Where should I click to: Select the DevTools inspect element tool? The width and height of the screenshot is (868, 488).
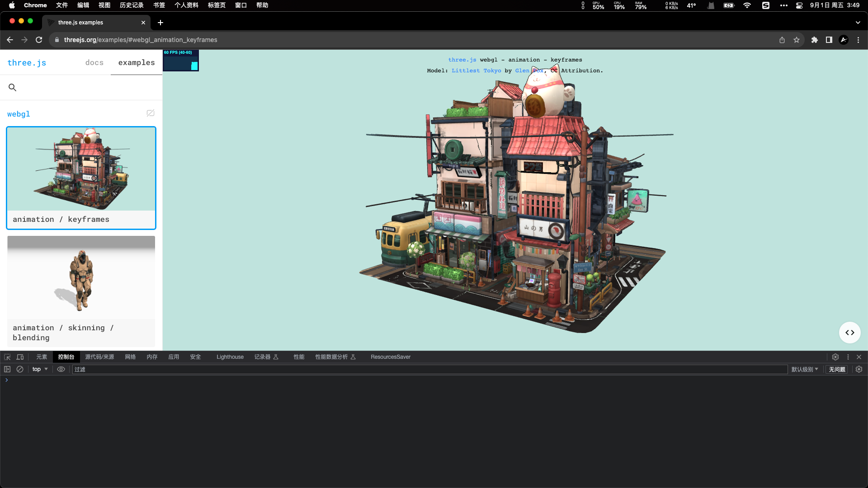(7, 357)
